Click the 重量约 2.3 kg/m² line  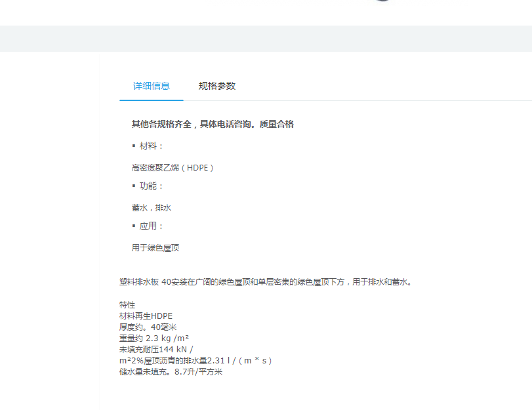click(154, 338)
